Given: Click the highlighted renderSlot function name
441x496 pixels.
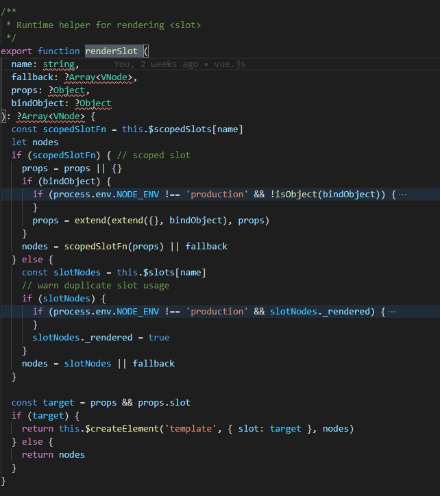Looking at the screenshot, I should [111, 51].
